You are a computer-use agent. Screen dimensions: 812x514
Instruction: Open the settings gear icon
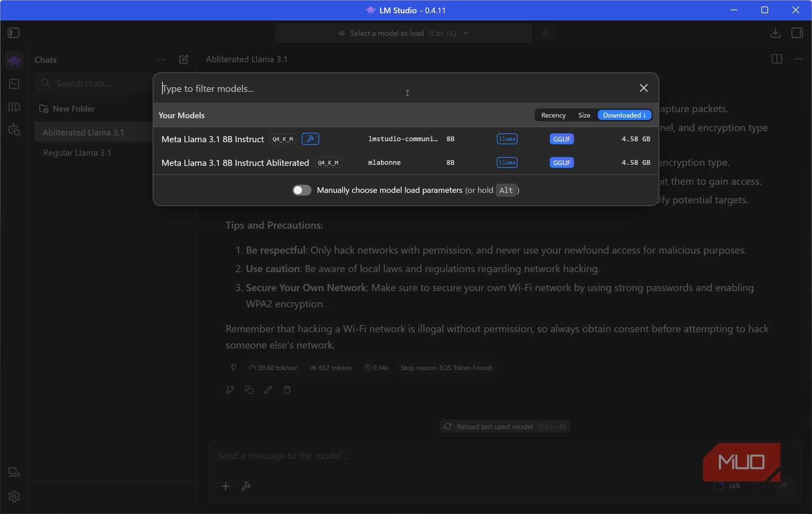(14, 496)
